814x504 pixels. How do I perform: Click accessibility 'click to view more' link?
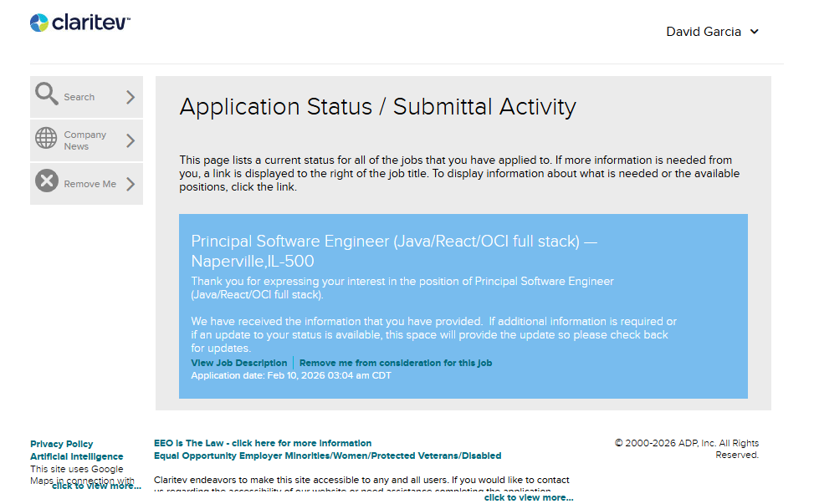(528, 497)
